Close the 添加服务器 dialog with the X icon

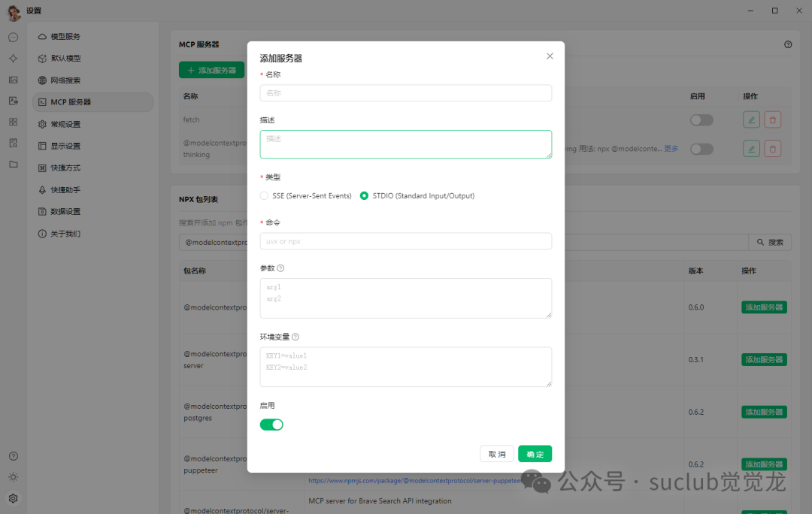click(550, 56)
